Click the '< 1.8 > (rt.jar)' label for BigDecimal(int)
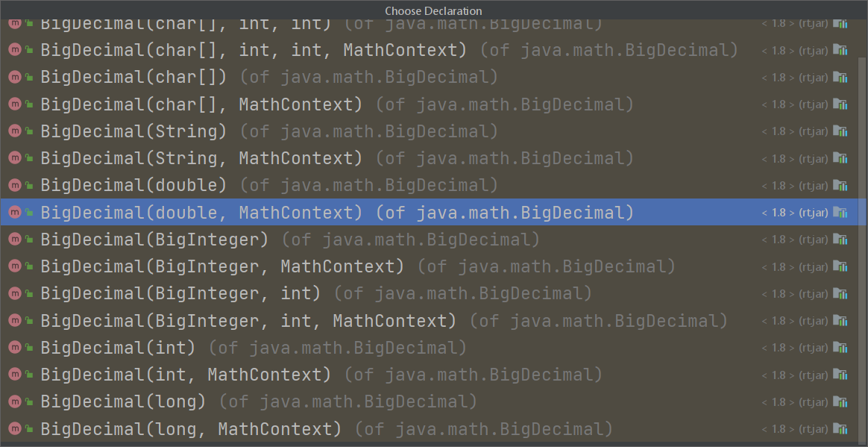This screenshot has width=868, height=447. pyautogui.click(x=795, y=348)
